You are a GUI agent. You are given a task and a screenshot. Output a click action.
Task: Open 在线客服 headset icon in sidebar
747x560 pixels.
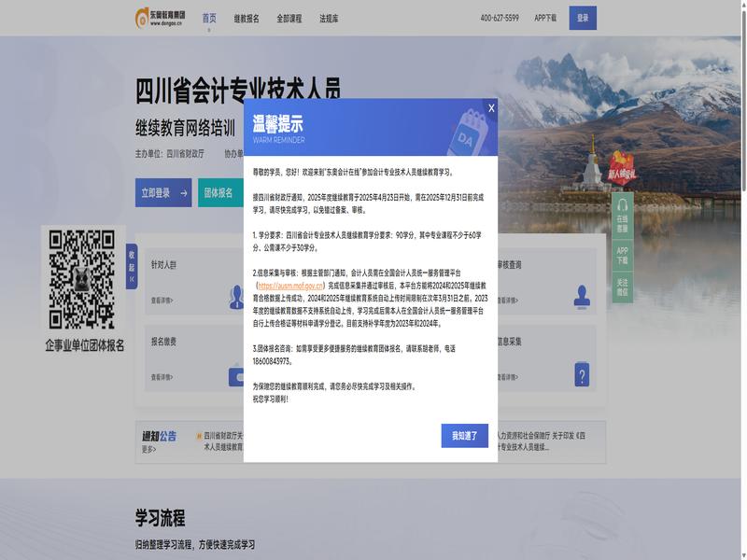[622, 215]
